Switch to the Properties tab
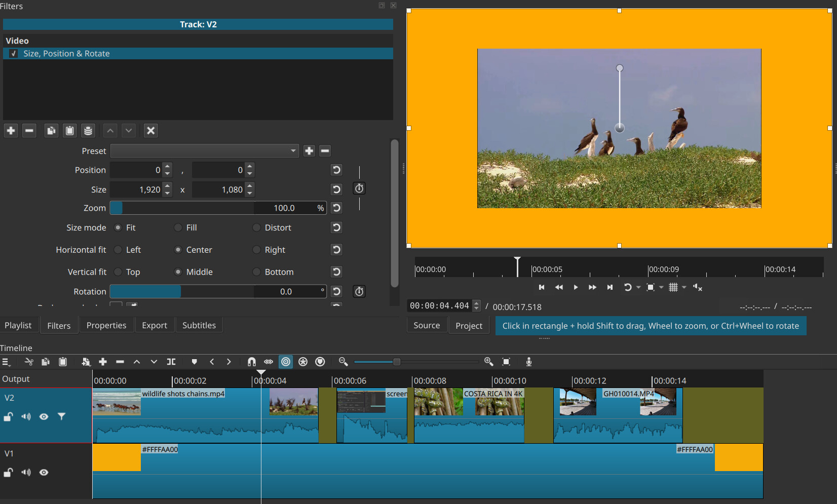This screenshot has height=504, width=837. pyautogui.click(x=106, y=325)
